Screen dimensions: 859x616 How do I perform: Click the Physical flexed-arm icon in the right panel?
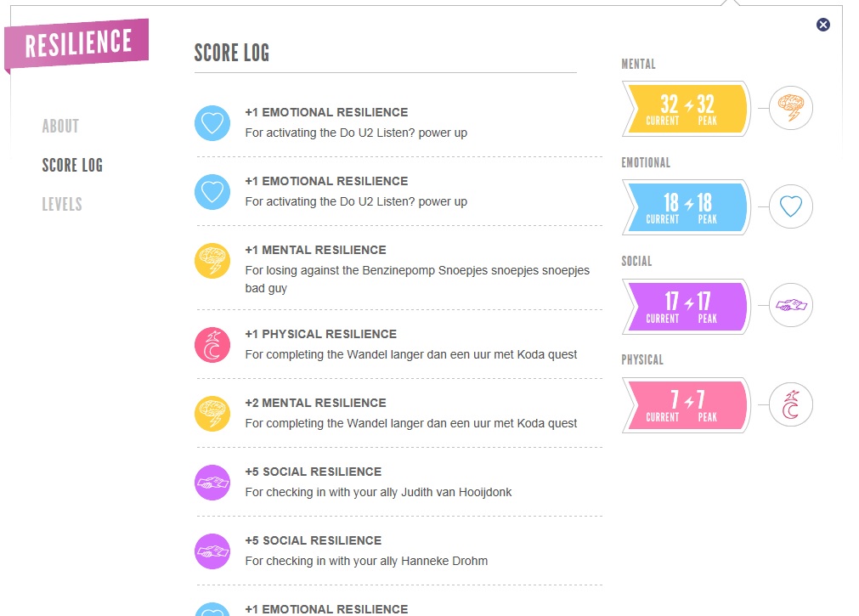point(791,404)
